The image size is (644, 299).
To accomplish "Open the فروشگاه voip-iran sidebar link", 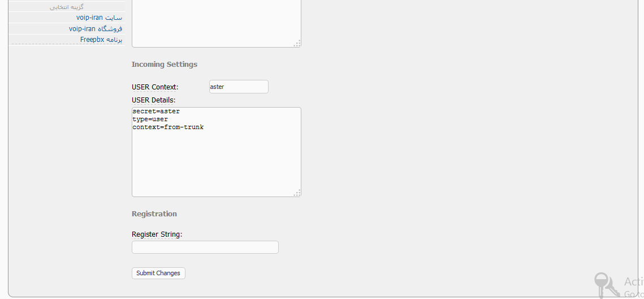I will (96, 29).
